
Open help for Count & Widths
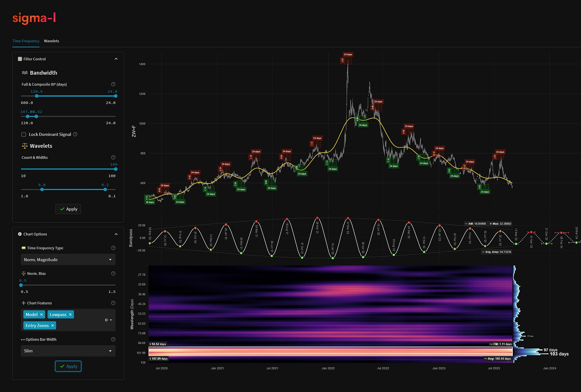tap(113, 157)
